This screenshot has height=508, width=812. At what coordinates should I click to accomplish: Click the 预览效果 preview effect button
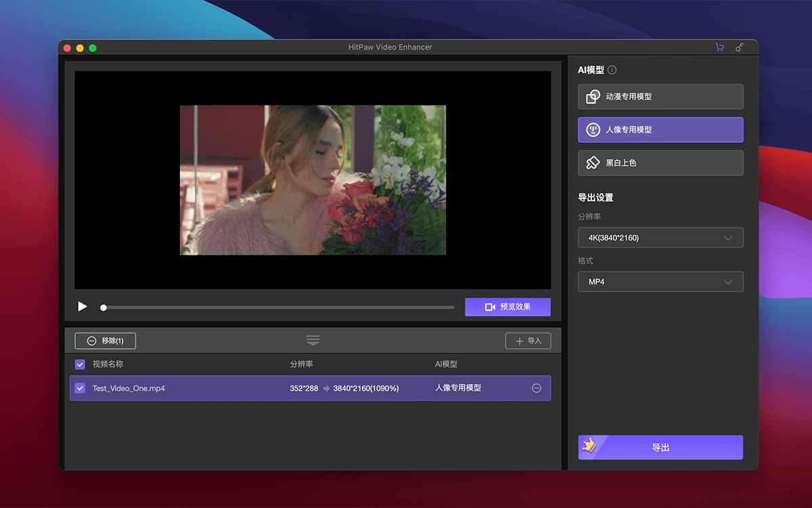(507, 307)
